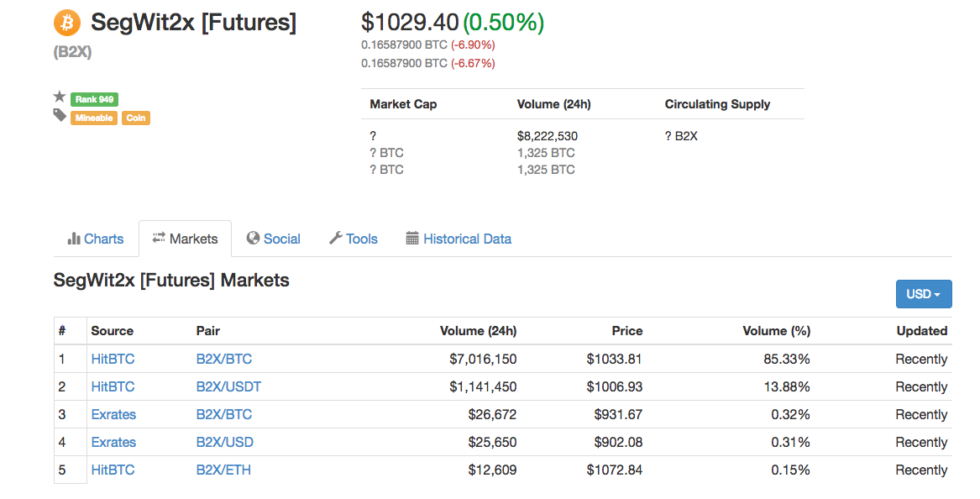Sort by the Pair column header
The width and height of the screenshot is (980, 499).
[x=208, y=331]
